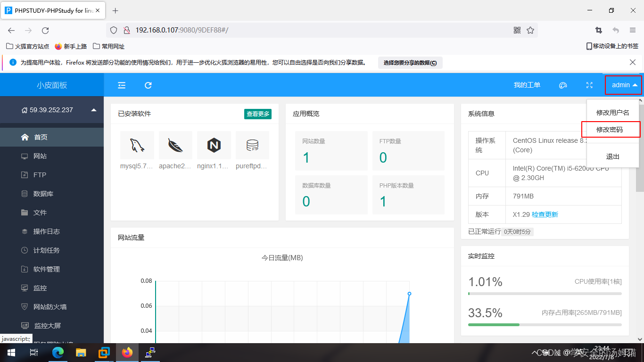Launch Microsoft Edge from taskbar
This screenshot has width=644, height=362.
point(58,353)
